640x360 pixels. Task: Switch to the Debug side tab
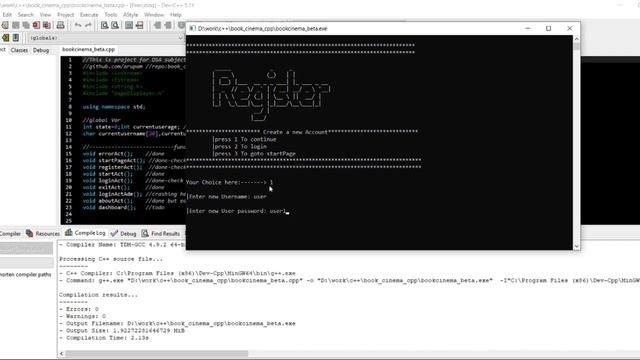tap(41, 50)
